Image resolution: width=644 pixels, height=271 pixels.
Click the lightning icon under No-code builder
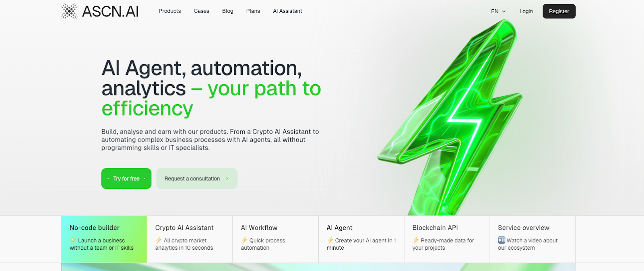pyautogui.click(x=73, y=240)
